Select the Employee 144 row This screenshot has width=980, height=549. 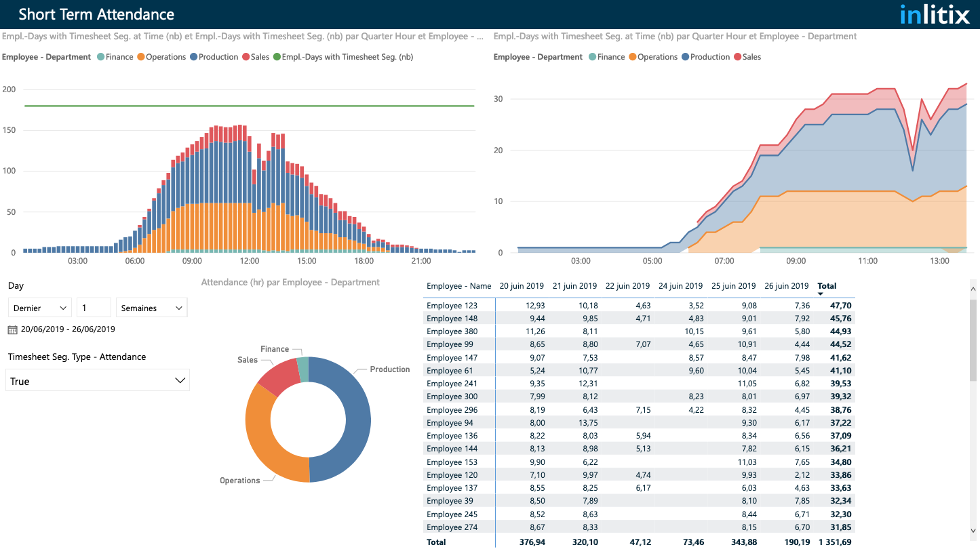[640, 449]
